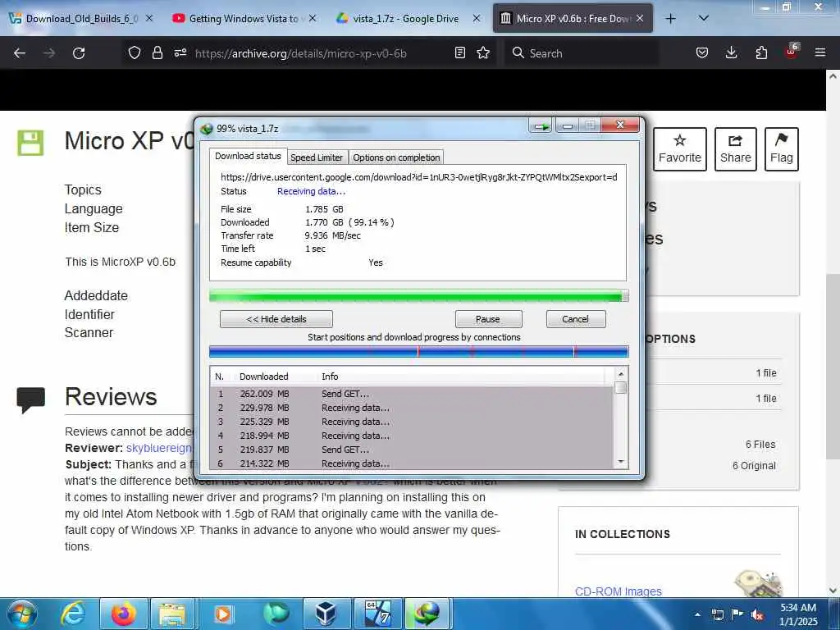
Task: Click the green download progress bar
Action: [x=419, y=295]
